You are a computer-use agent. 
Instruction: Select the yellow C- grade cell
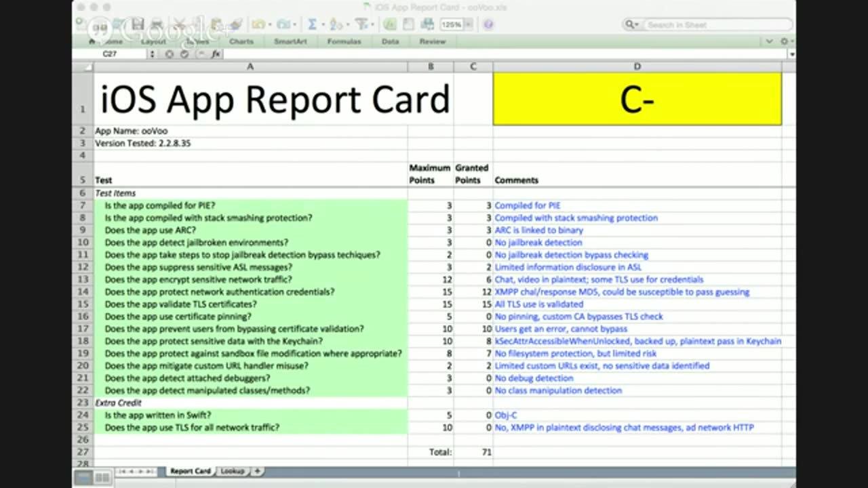(x=637, y=99)
